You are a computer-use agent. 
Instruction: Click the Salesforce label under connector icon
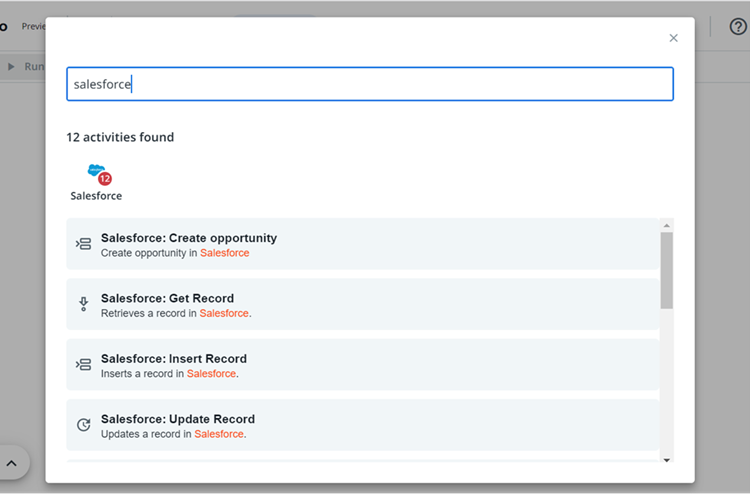click(96, 196)
